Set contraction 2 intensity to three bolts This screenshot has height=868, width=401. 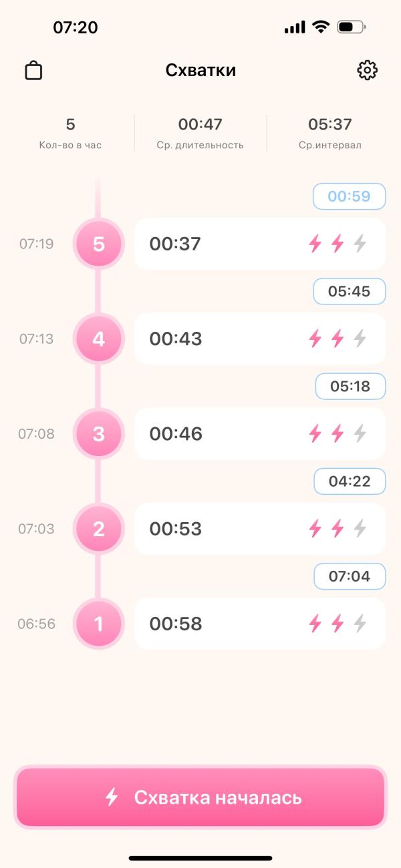(x=360, y=529)
